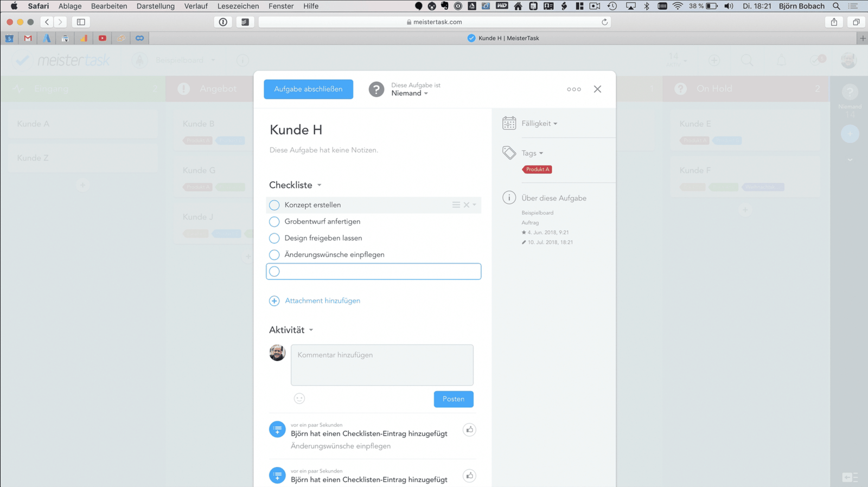Screen dimensions: 868x487
Task: Click the Fälligkeit calendar icon
Action: tap(509, 123)
